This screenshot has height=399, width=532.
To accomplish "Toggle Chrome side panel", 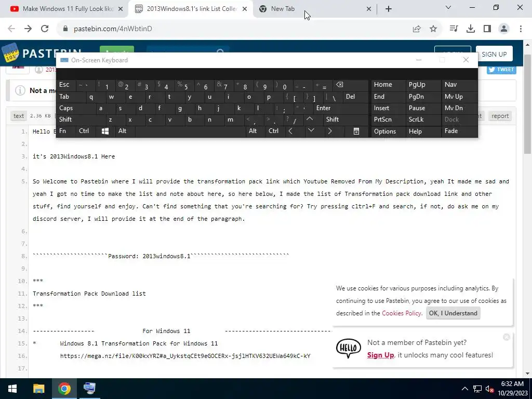I will pos(487,29).
